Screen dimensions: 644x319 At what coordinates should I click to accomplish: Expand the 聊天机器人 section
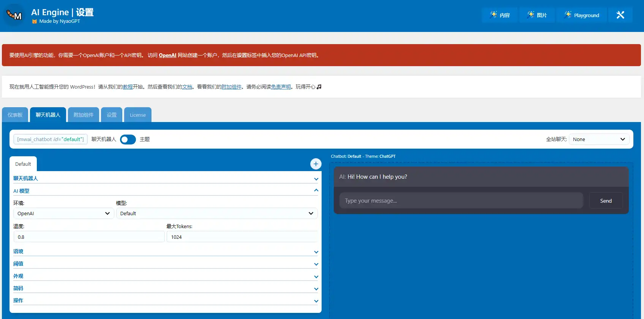pos(166,178)
